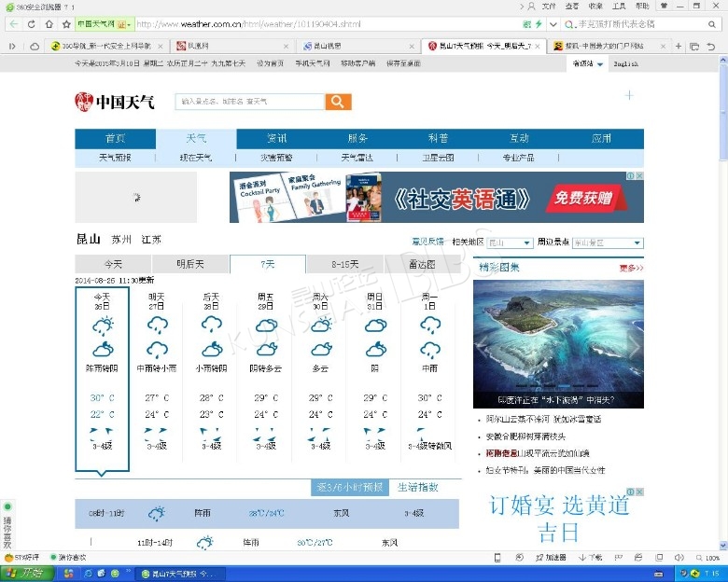Image resolution: width=728 pixels, height=582 pixels.
Task: Open the 相关地区 dropdown showing 昆山
Action: coord(510,242)
